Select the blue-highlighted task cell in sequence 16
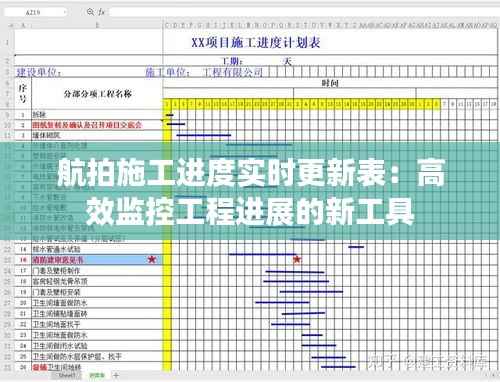The height and width of the screenshot is (382, 500). [97, 260]
